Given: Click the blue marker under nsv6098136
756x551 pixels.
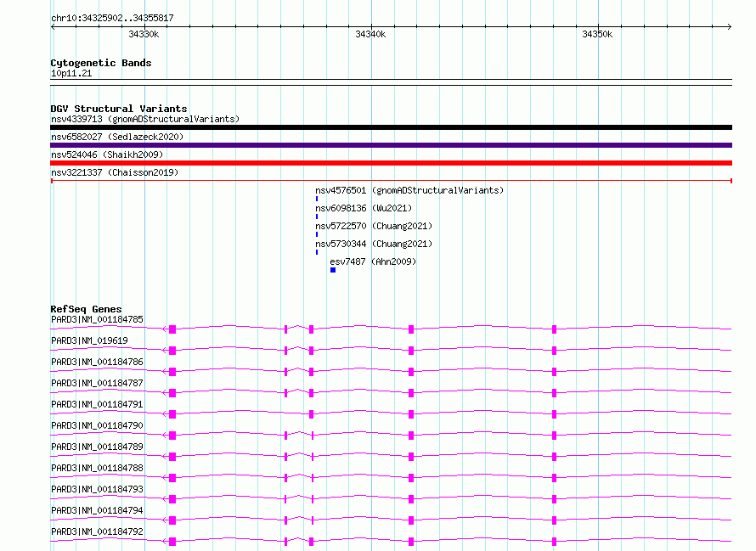Looking at the screenshot, I should click(x=317, y=216).
